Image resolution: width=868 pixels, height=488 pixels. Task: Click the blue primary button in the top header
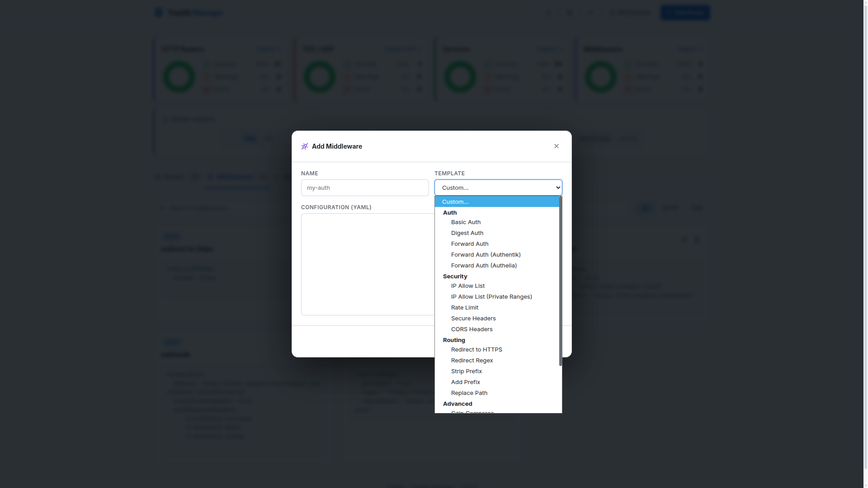(x=685, y=12)
